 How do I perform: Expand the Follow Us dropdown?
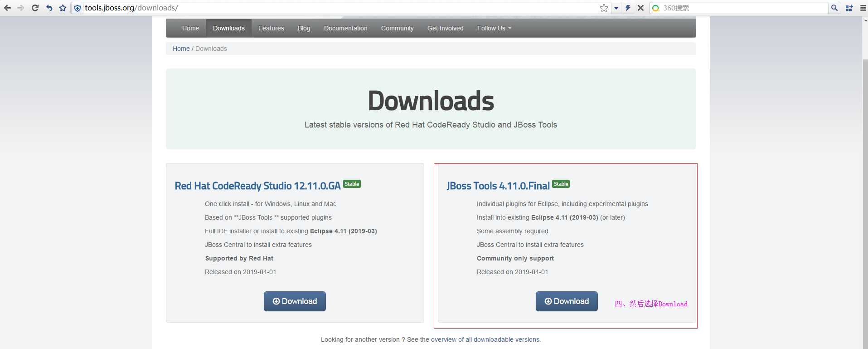click(494, 28)
